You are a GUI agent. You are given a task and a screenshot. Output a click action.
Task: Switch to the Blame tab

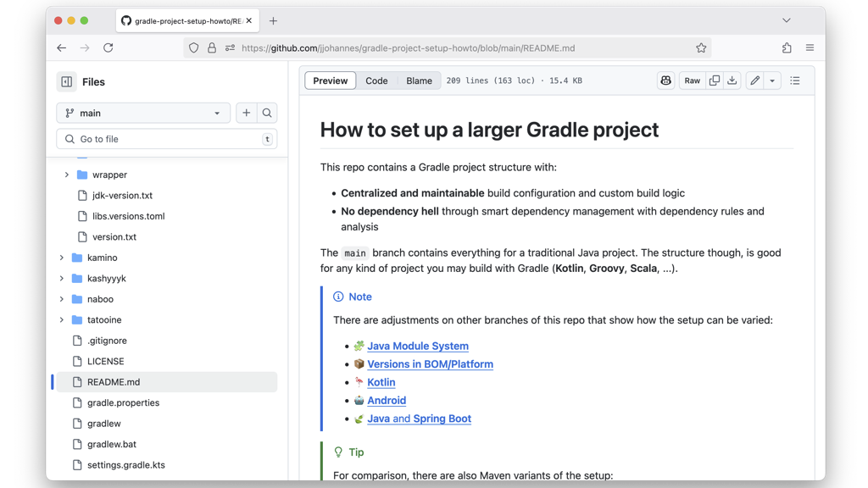point(419,80)
